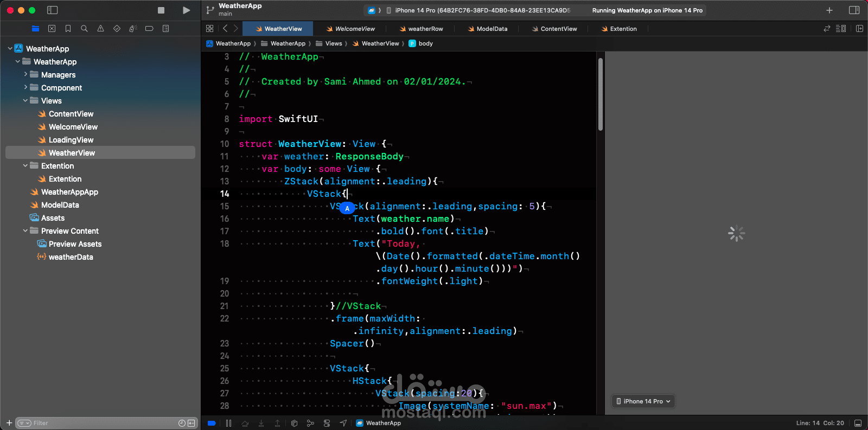The image size is (868, 430).
Task: Switch to the ContentView tab
Action: point(554,29)
